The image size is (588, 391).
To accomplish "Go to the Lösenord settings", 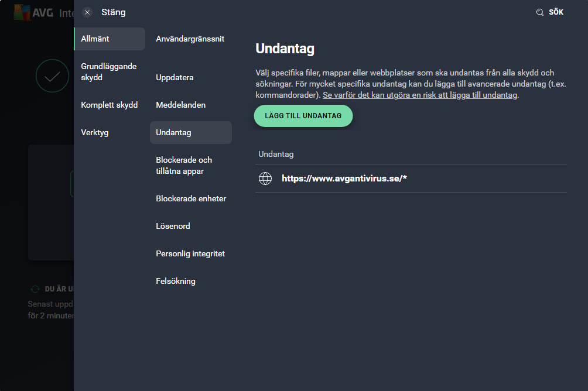I will click(x=173, y=226).
